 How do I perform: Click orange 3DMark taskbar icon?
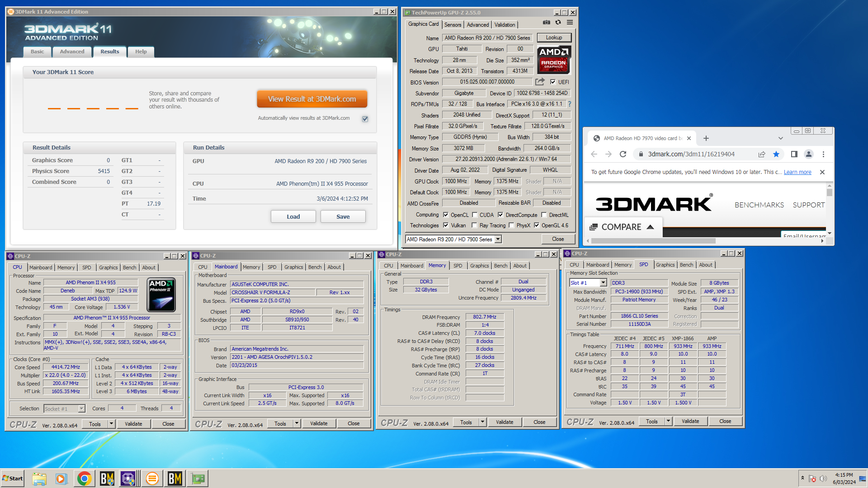click(152, 479)
